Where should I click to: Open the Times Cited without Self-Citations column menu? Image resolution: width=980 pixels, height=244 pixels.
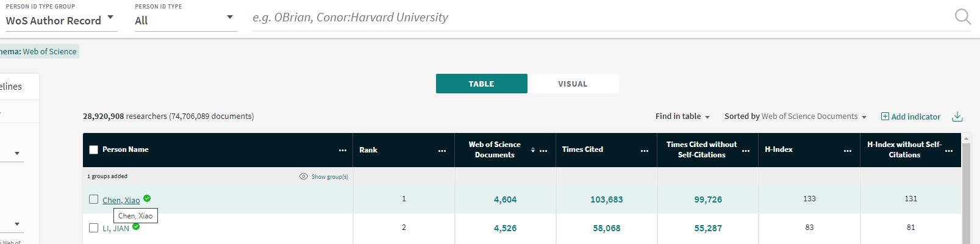pyautogui.click(x=746, y=150)
